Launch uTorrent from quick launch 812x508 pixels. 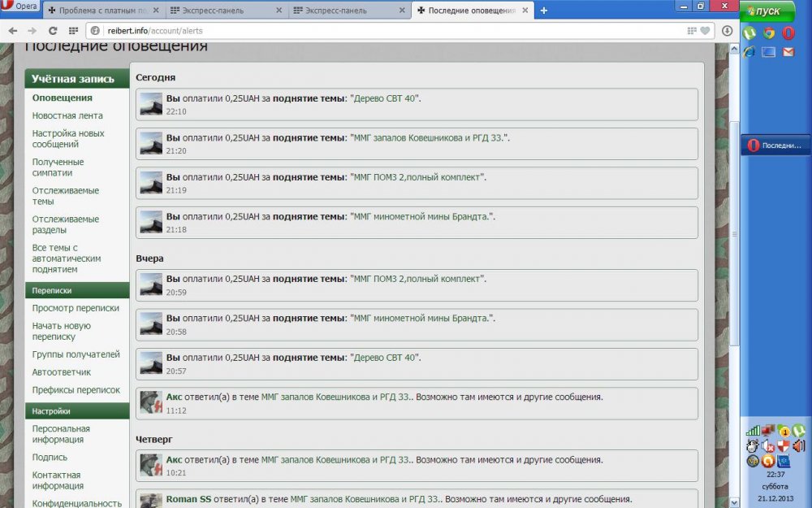(x=749, y=33)
